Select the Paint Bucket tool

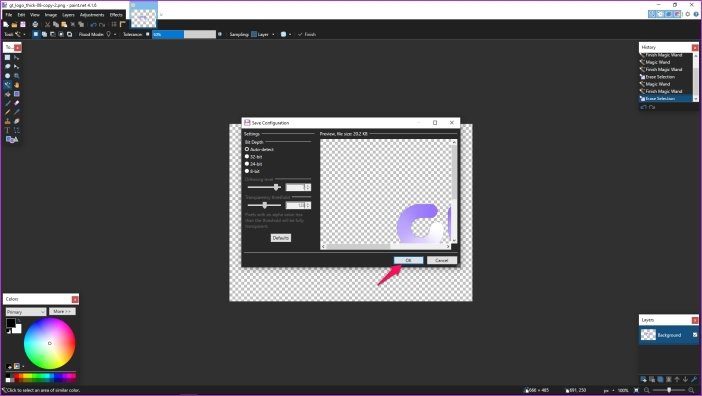pyautogui.click(x=8, y=94)
